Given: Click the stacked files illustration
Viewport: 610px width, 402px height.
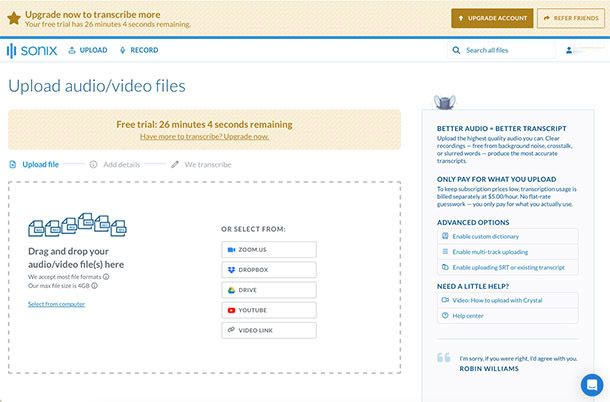Looking at the screenshot, I should (77, 225).
